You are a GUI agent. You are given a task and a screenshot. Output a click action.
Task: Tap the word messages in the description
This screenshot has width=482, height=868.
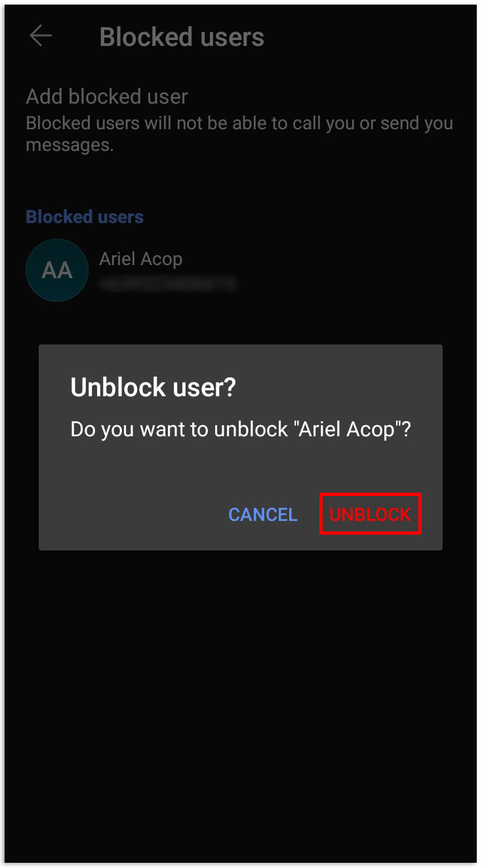[70, 145]
